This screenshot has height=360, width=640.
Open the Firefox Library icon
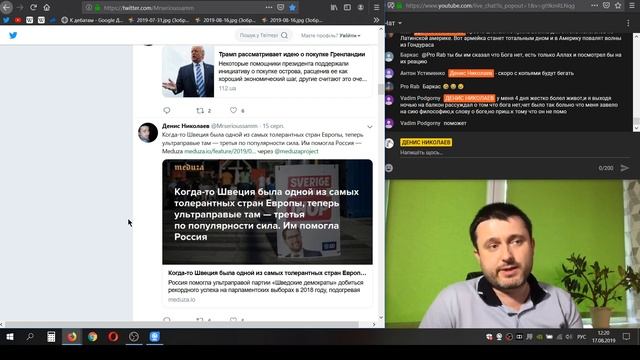334,7
